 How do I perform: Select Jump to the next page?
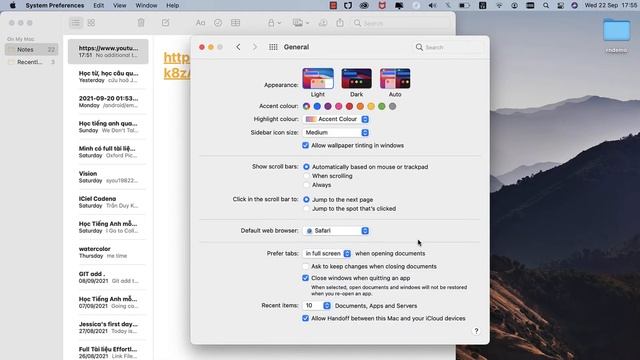(306, 200)
